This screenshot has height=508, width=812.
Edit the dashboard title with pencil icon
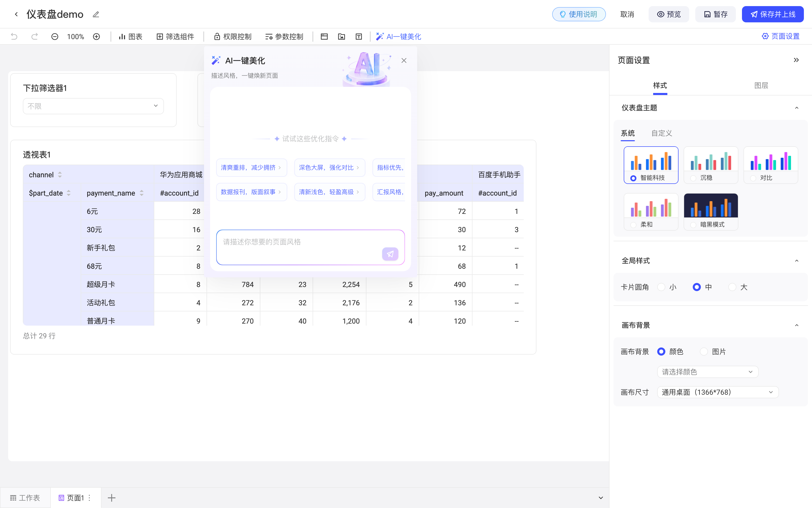[x=96, y=14]
